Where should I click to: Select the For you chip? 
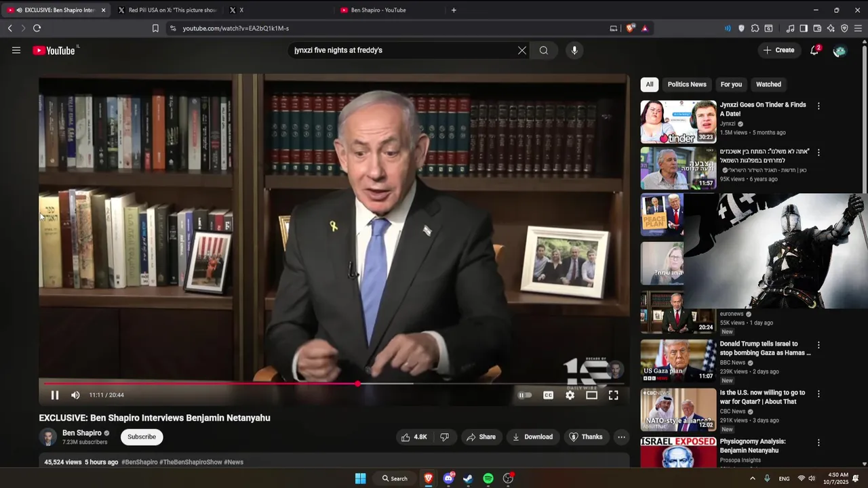tap(731, 84)
